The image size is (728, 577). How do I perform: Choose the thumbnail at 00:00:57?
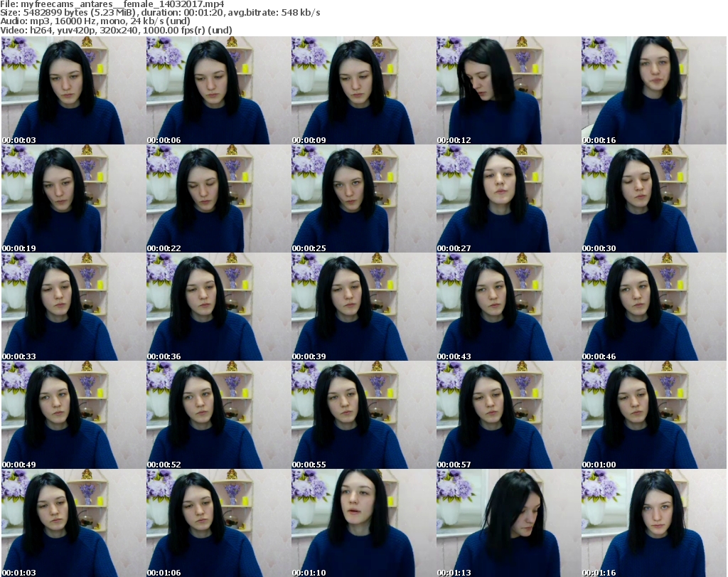click(x=508, y=415)
